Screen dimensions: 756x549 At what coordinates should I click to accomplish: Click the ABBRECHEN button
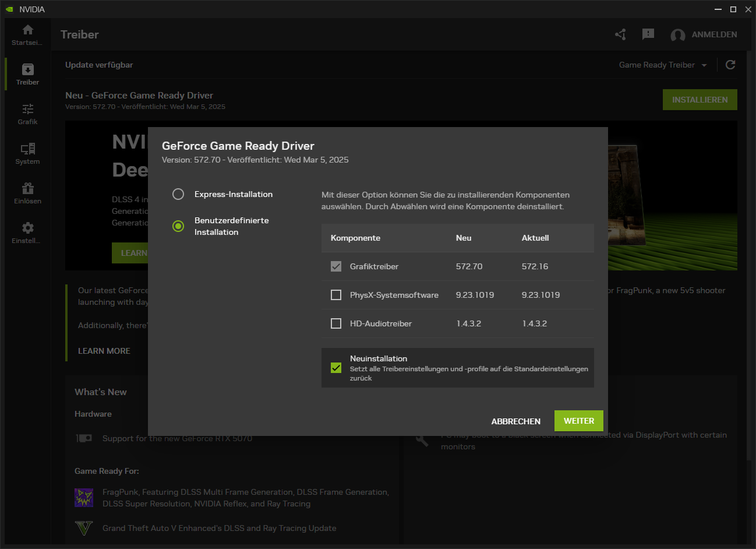[x=516, y=421]
